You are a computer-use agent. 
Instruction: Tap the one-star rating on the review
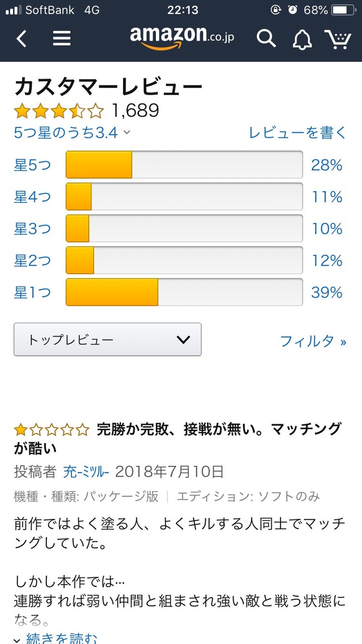click(x=52, y=430)
